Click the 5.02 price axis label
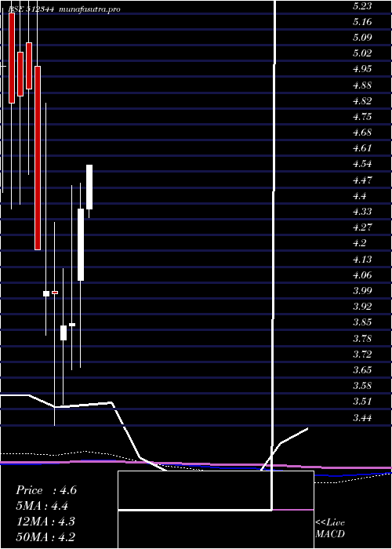 pos(362,53)
